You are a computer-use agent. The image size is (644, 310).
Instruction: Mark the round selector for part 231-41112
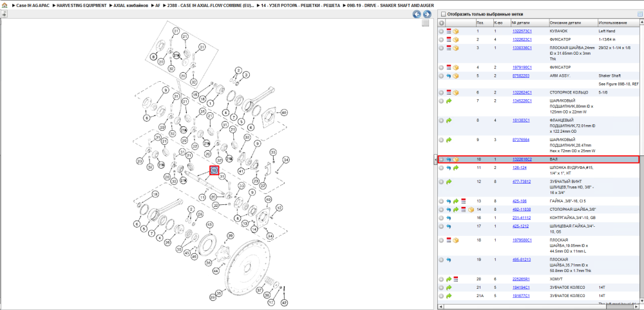pyautogui.click(x=441, y=218)
